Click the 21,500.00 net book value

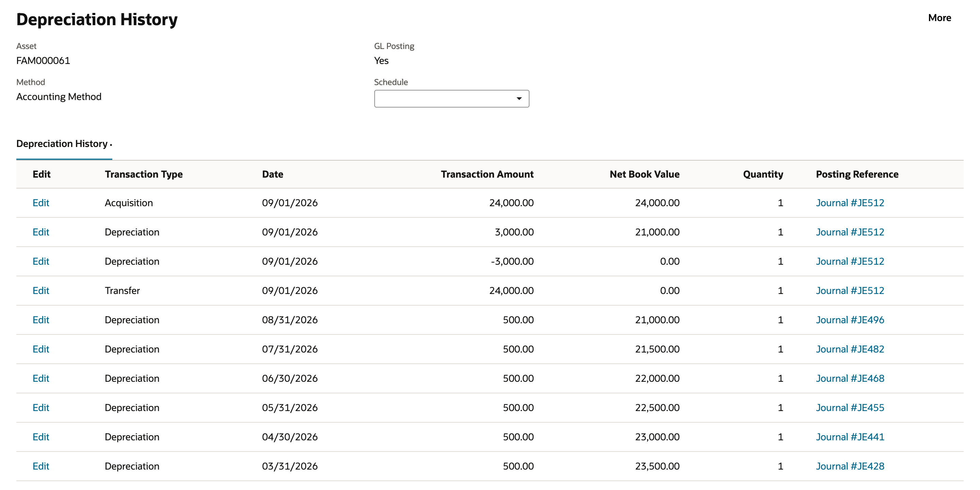click(x=657, y=349)
